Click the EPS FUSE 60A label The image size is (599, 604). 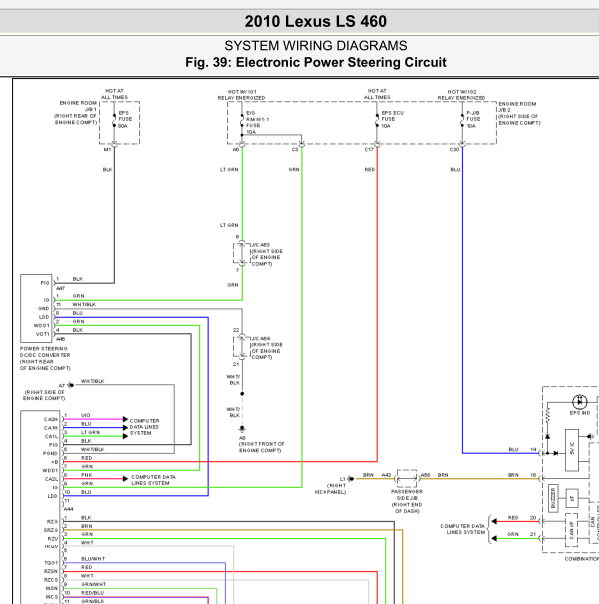pyautogui.click(x=125, y=119)
